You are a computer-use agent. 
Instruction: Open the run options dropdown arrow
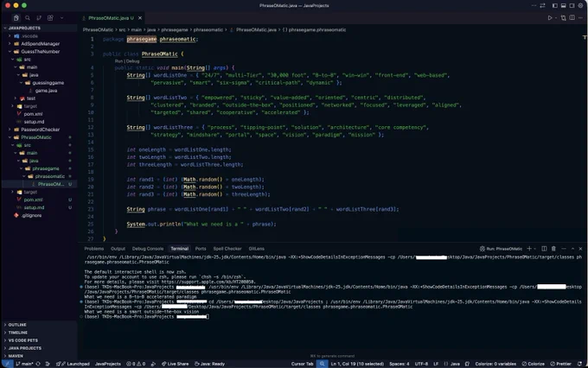click(555, 17)
